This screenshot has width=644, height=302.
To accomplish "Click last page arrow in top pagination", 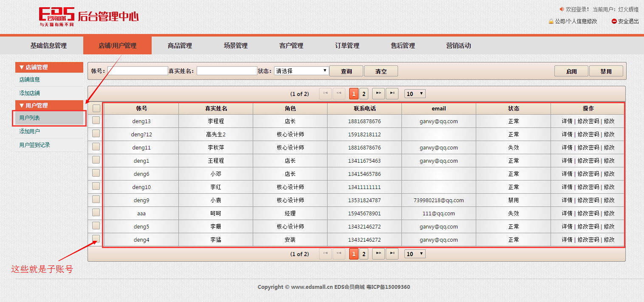I will (392, 93).
